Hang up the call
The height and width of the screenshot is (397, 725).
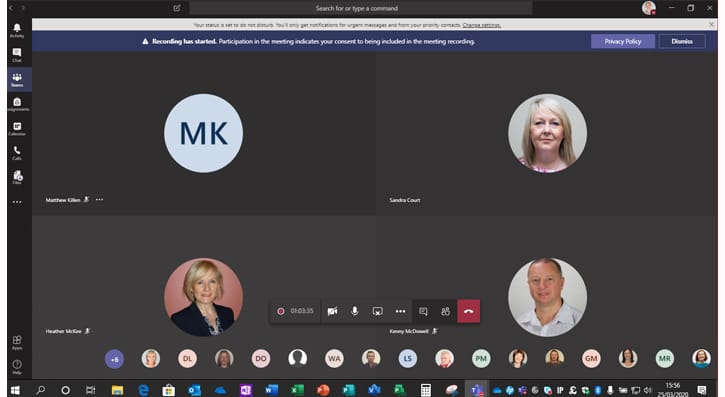469,311
